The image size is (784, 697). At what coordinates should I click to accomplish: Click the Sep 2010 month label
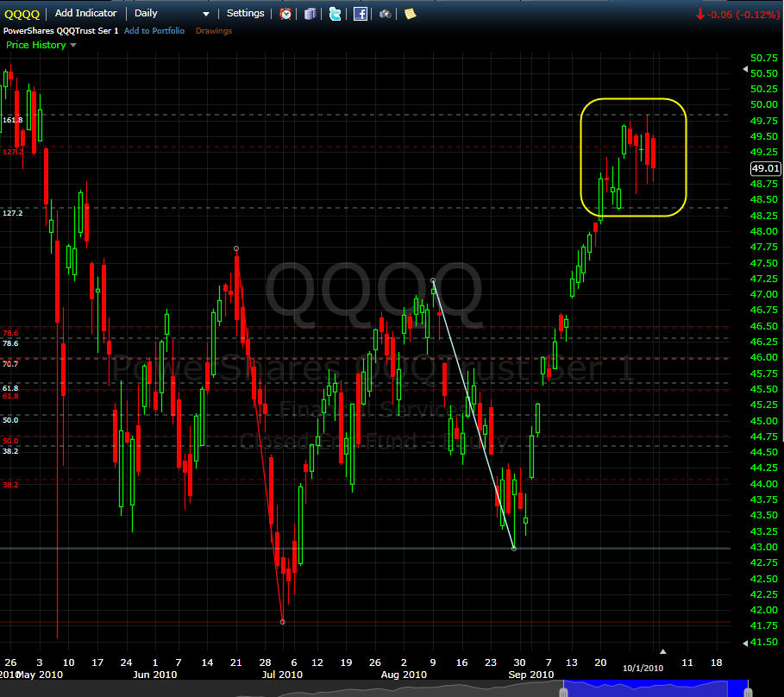pos(531,675)
